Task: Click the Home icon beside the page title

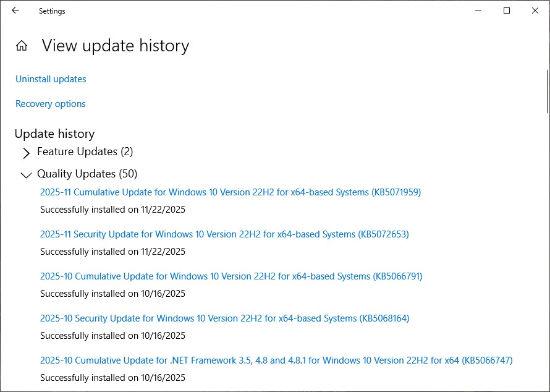Action: [22, 46]
